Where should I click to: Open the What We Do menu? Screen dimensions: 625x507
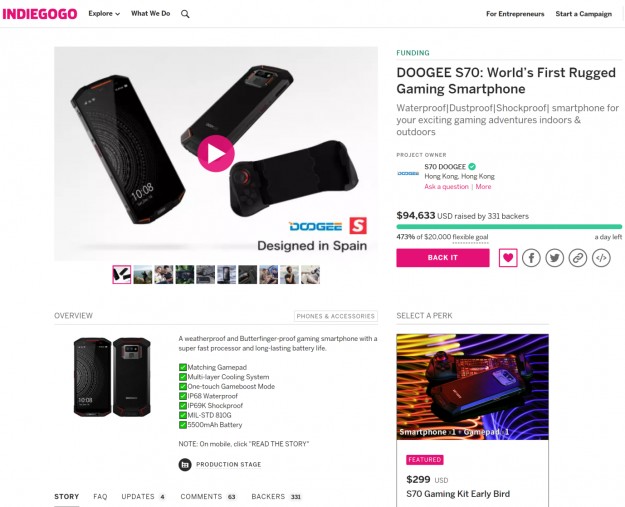point(150,14)
